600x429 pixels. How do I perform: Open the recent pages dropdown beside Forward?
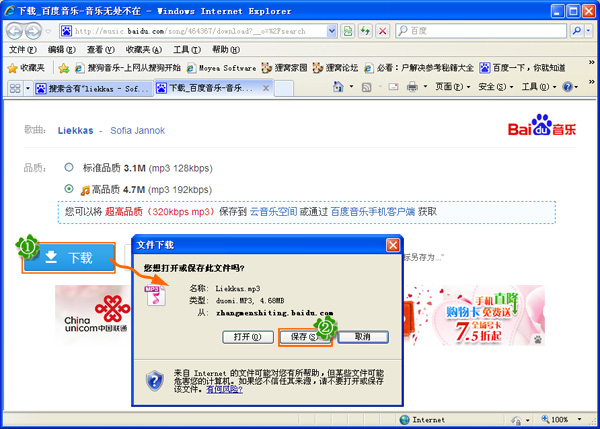(x=48, y=31)
